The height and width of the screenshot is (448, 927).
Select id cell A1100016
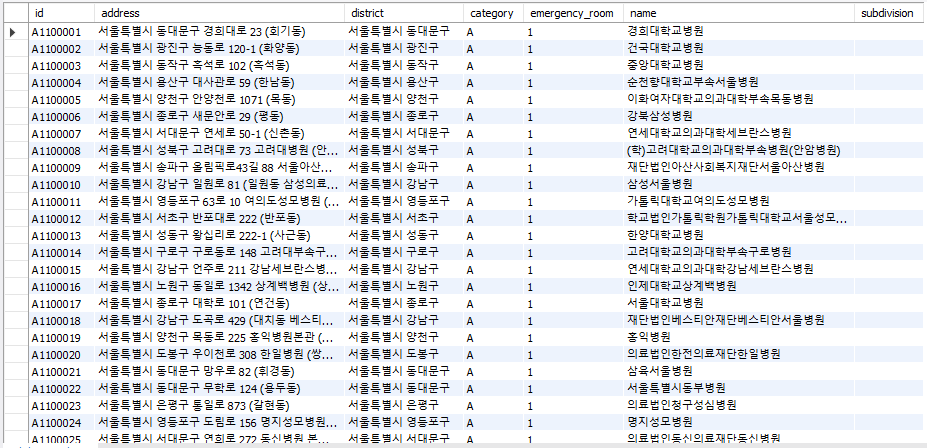pos(60,287)
